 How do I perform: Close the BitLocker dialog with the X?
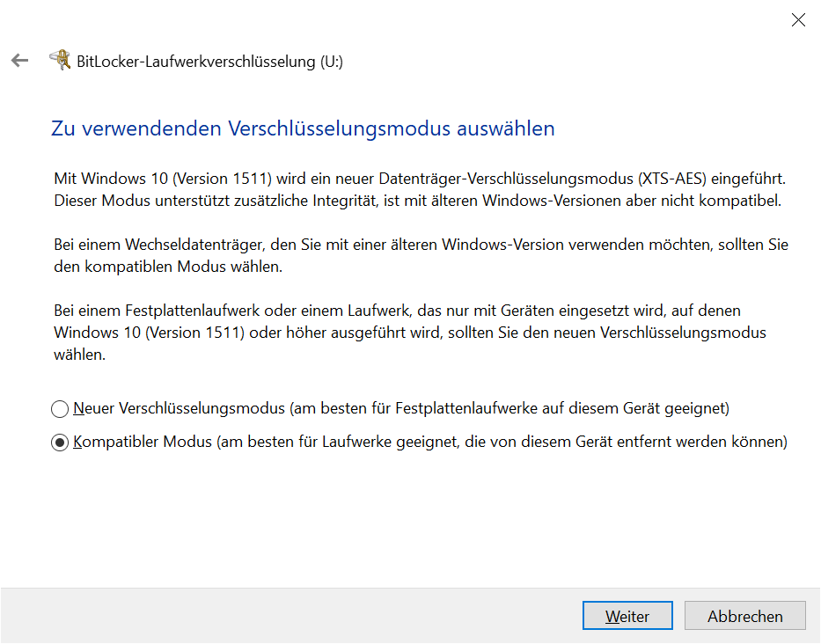pos(798,20)
